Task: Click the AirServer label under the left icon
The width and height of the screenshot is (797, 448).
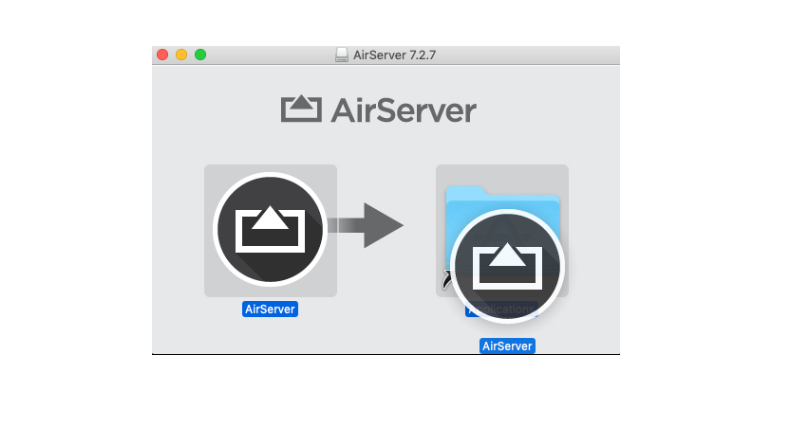Action: 270,309
